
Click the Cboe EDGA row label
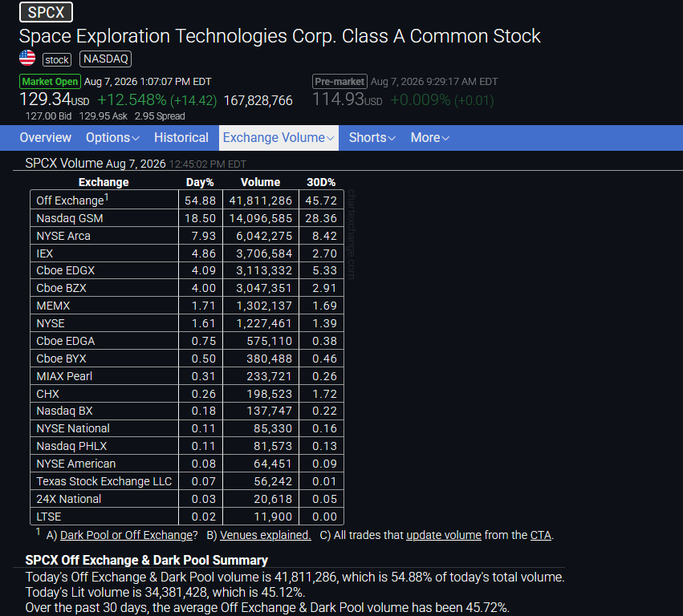65,341
